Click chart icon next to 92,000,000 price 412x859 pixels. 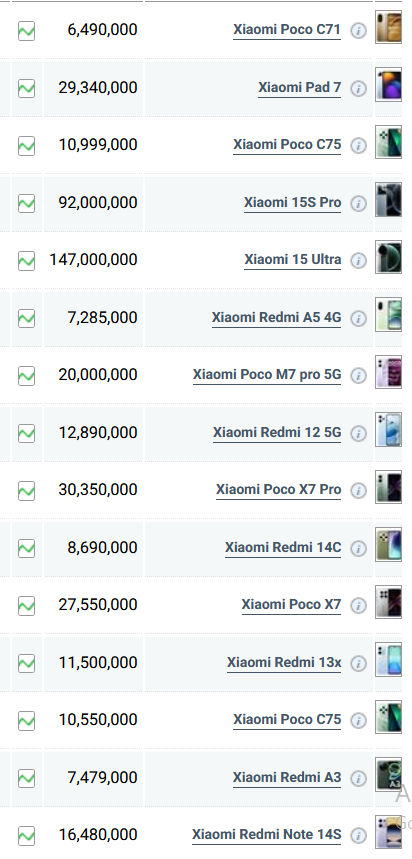[x=26, y=203]
